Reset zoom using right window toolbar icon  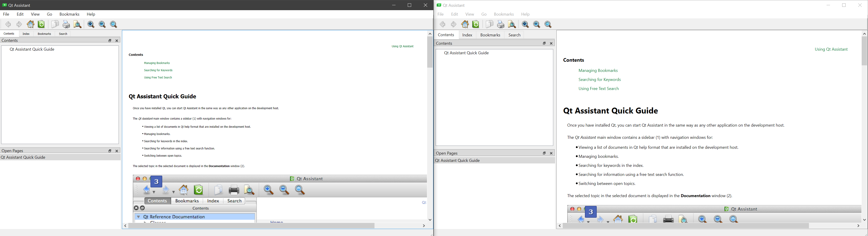pyautogui.click(x=548, y=24)
